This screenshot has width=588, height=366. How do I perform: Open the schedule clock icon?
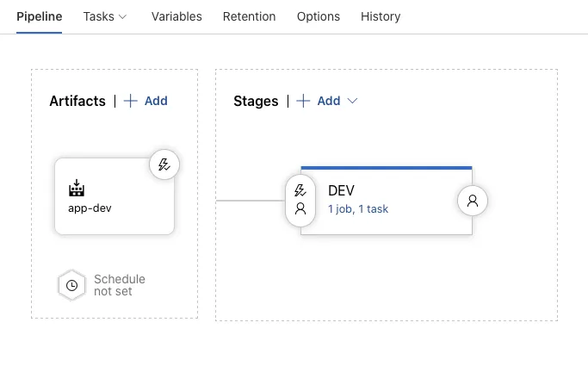click(x=71, y=285)
